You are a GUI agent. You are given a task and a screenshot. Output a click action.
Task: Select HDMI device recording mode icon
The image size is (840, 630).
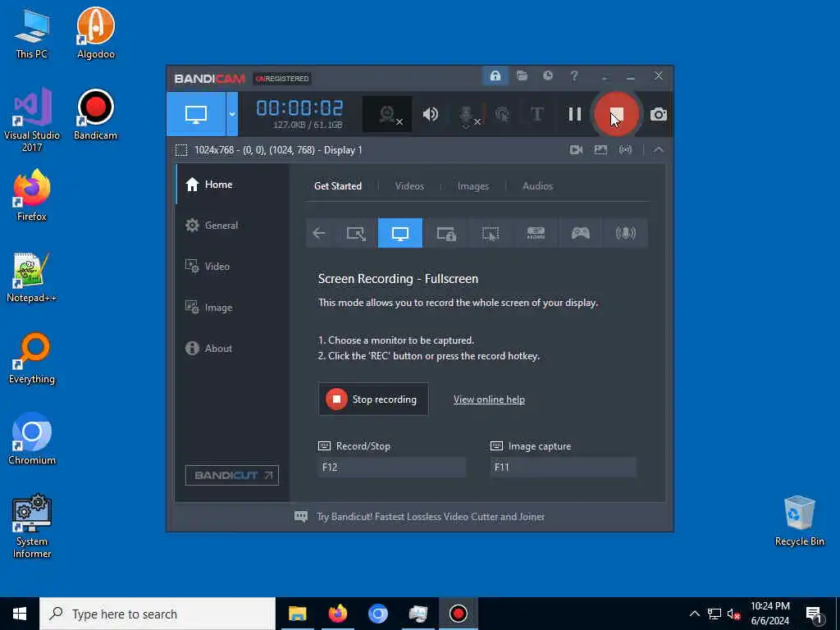click(x=536, y=233)
